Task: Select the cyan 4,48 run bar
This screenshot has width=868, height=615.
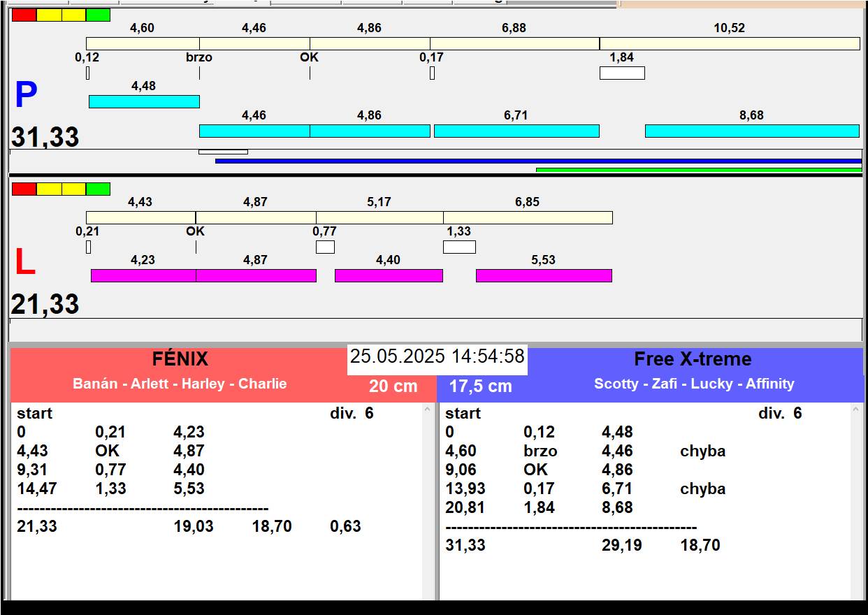Action: point(144,101)
